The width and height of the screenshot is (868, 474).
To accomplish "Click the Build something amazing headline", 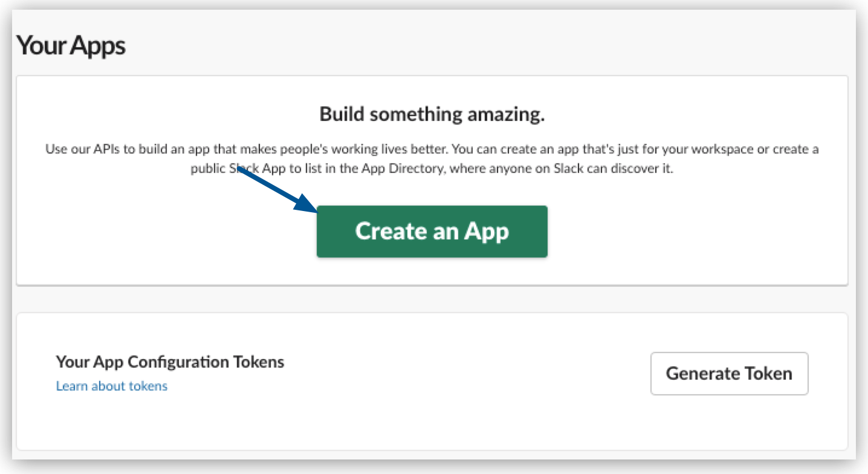I will coord(433,114).
